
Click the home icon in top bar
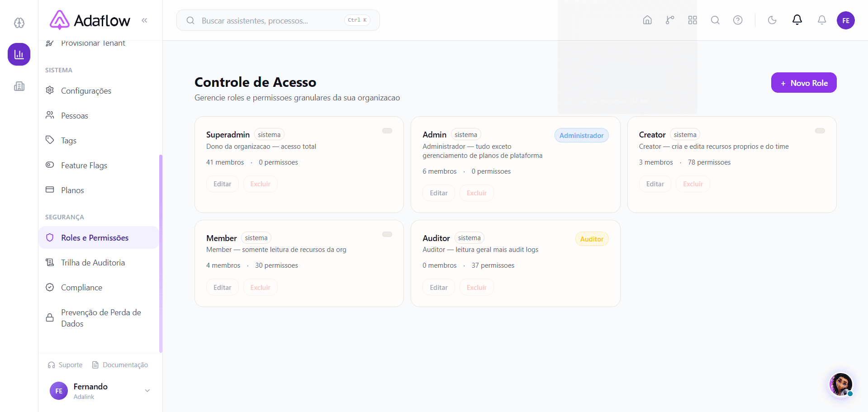point(647,20)
